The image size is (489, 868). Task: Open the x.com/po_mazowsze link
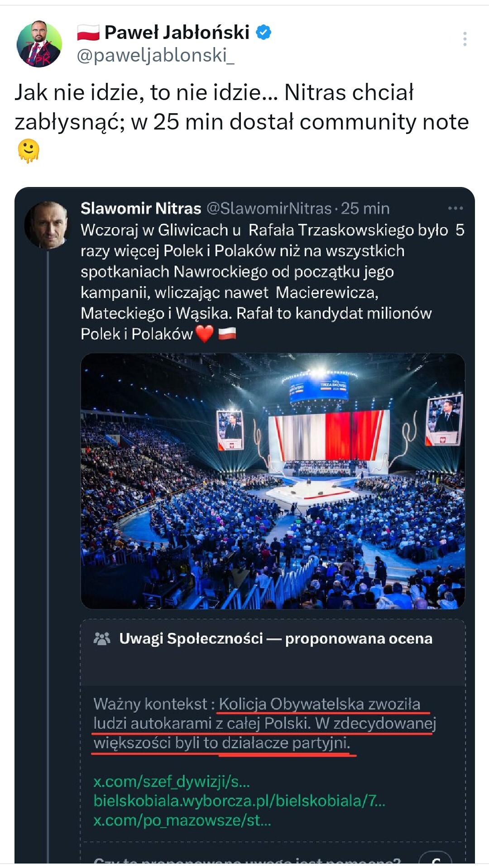click(x=182, y=820)
